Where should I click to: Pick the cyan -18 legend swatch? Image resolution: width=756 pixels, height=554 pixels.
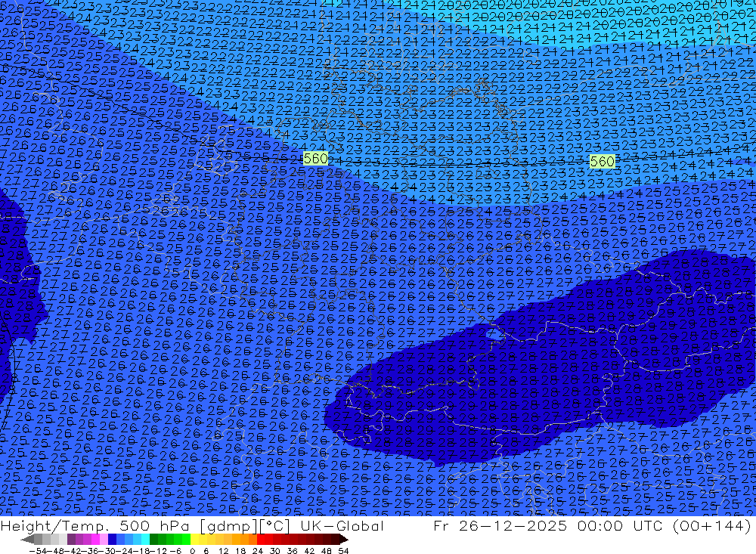145,540
